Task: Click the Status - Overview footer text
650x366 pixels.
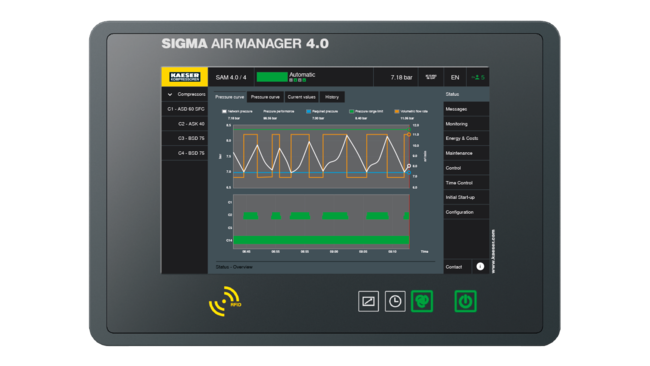Action: pyautogui.click(x=234, y=267)
